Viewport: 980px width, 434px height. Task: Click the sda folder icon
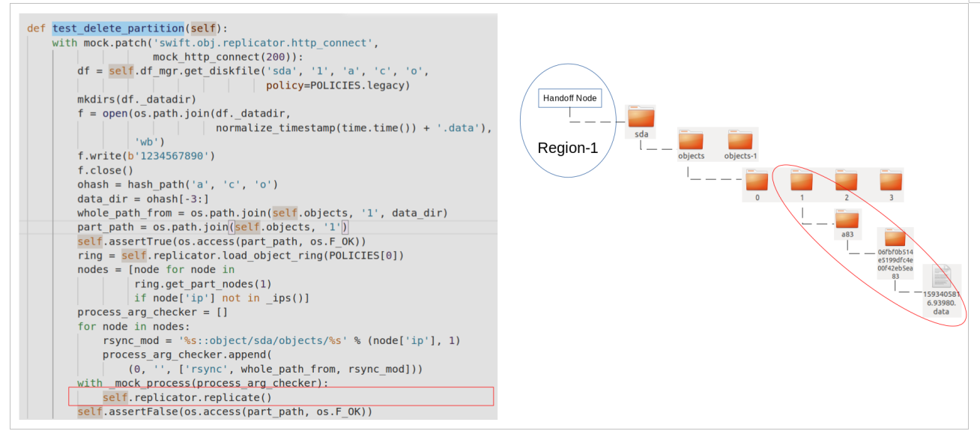tap(641, 117)
